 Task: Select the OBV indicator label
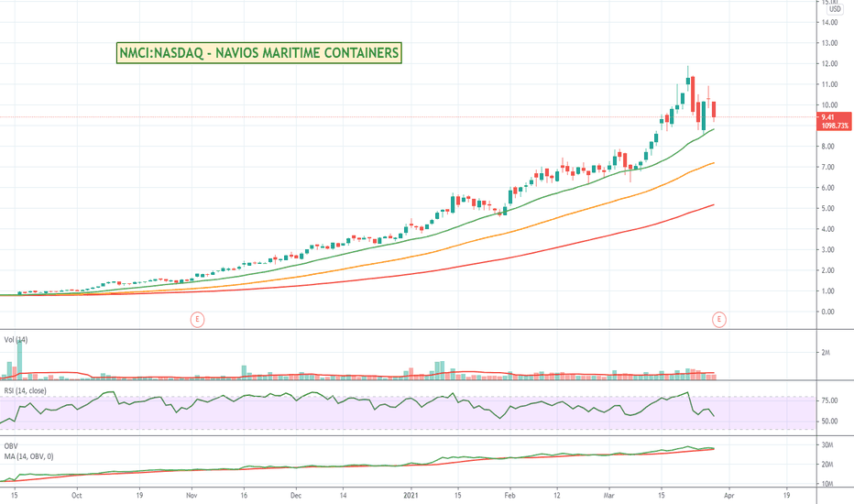10,445
